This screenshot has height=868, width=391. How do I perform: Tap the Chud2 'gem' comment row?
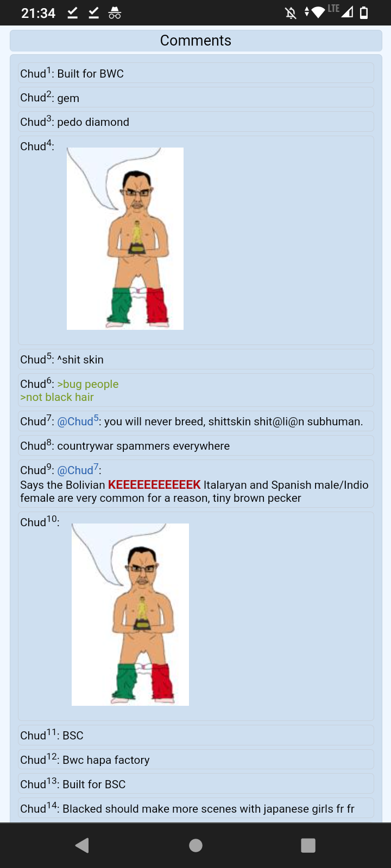[196, 97]
